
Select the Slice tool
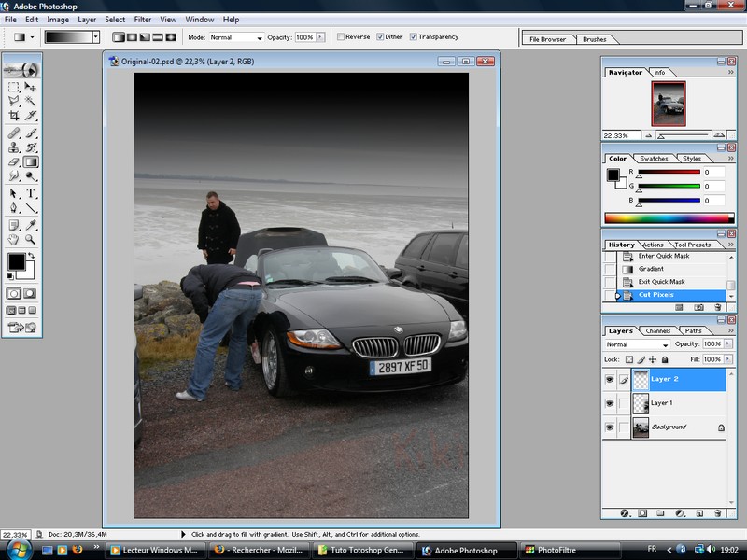point(31,115)
